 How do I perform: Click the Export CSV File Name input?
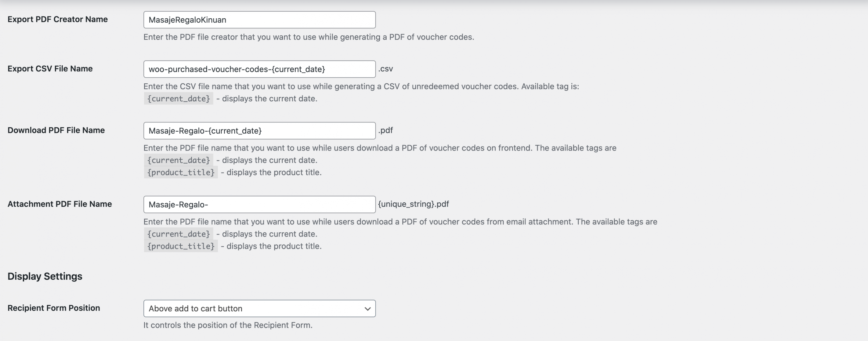pos(259,69)
